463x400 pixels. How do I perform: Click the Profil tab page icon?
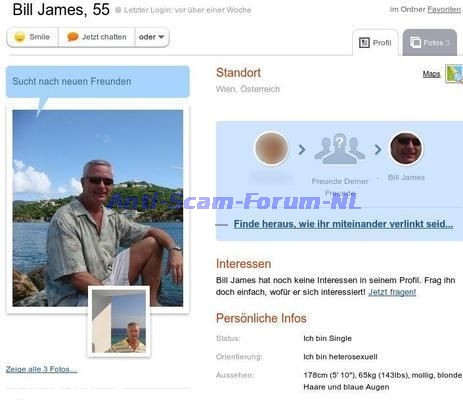[x=364, y=43]
